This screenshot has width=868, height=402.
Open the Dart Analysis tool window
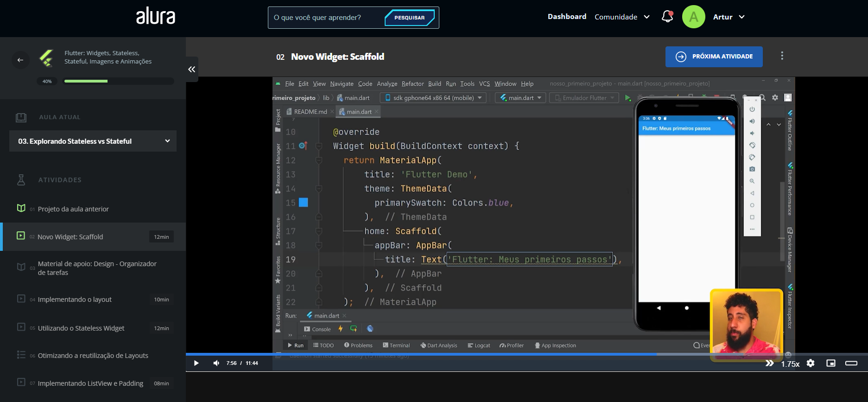pyautogui.click(x=438, y=345)
